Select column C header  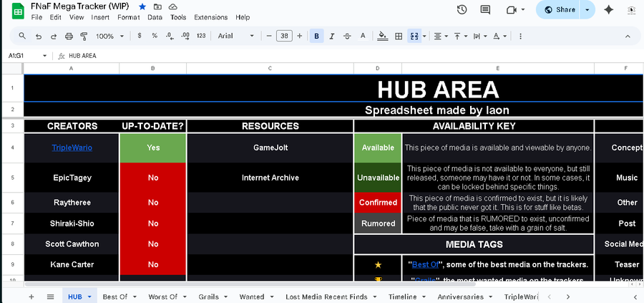(x=270, y=68)
